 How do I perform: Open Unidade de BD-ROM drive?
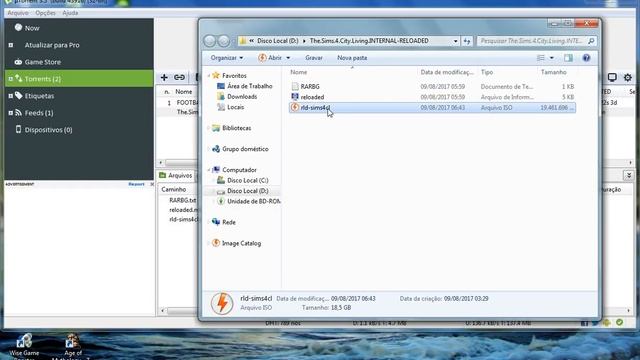point(253,201)
